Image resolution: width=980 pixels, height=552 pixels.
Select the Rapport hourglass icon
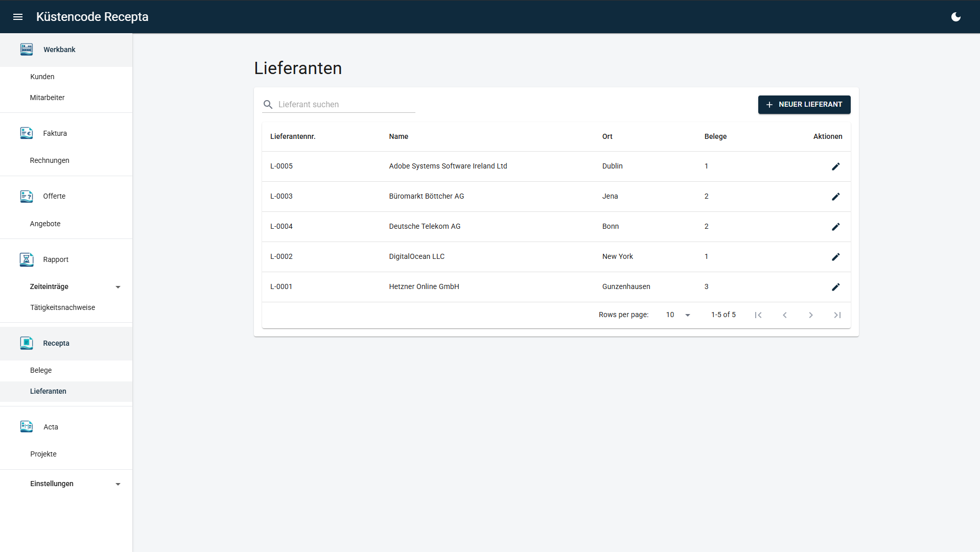click(27, 259)
